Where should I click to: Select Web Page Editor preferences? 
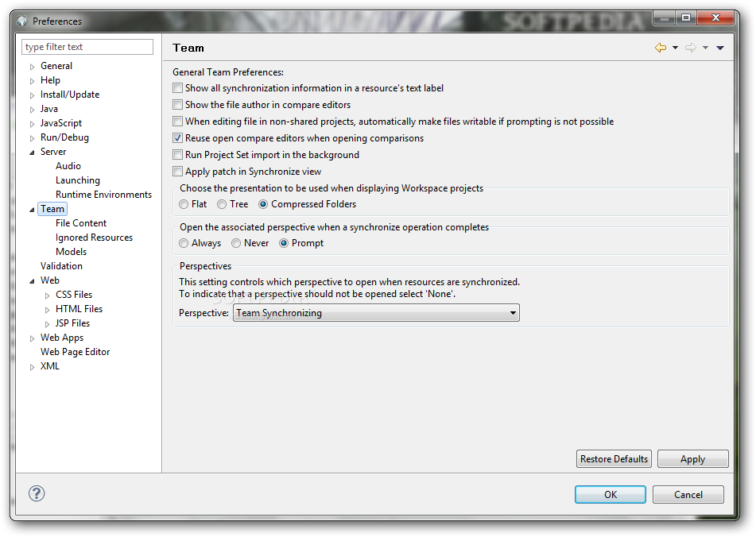coord(76,352)
